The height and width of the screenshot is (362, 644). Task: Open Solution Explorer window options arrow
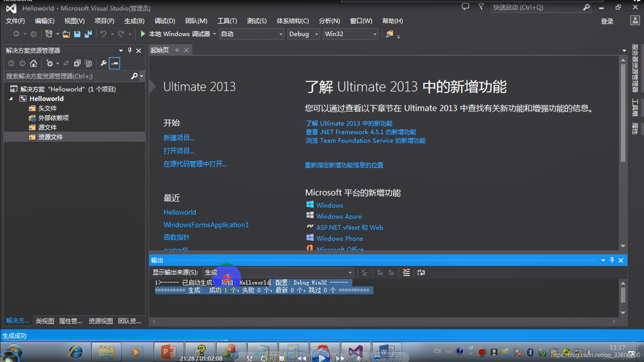[121, 50]
